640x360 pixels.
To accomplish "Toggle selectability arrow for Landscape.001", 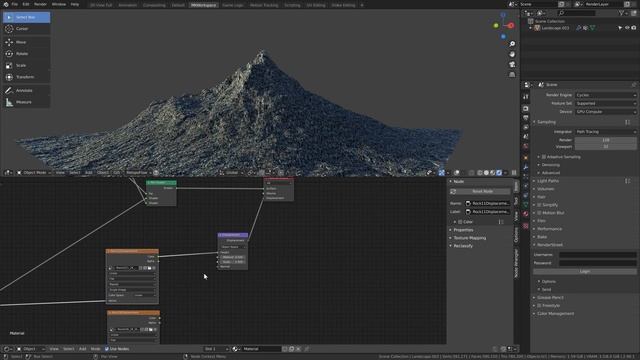I will tap(620, 28).
